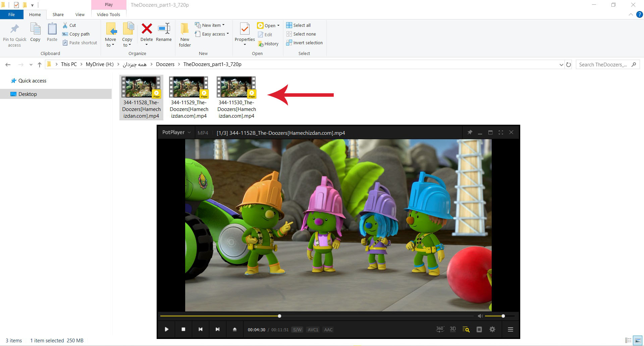View file History
644x346 pixels.
pos(268,44)
